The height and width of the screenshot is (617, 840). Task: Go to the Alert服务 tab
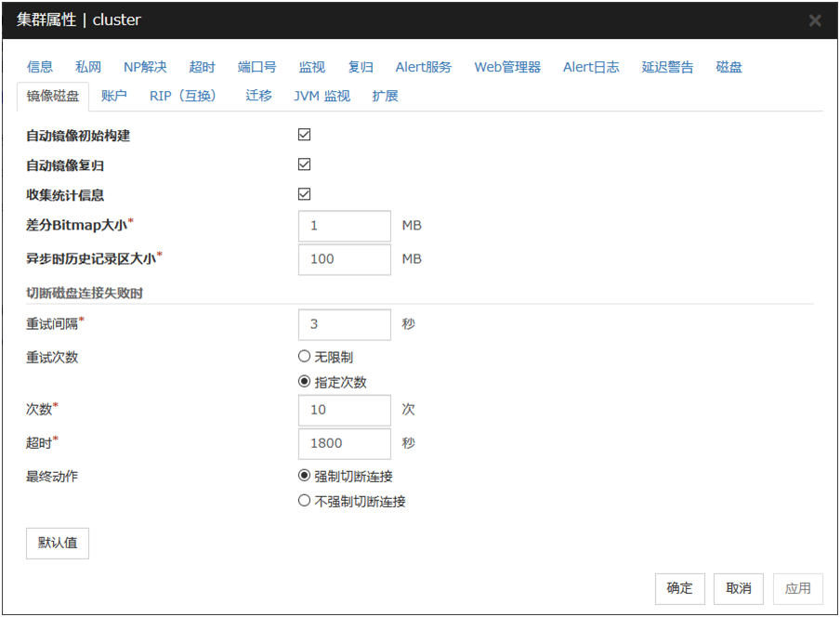click(423, 67)
